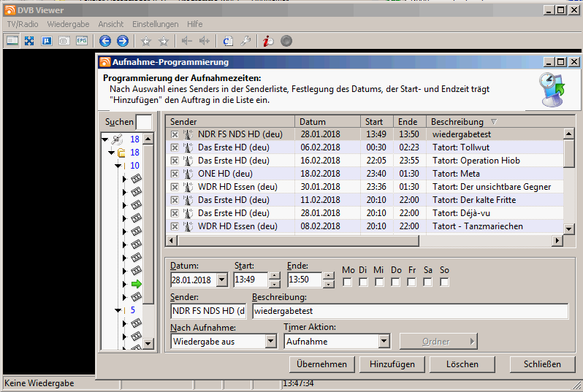583x392 pixels.
Task: Click antenna icon of NDR FS NDS HD row
Action: click(x=188, y=134)
